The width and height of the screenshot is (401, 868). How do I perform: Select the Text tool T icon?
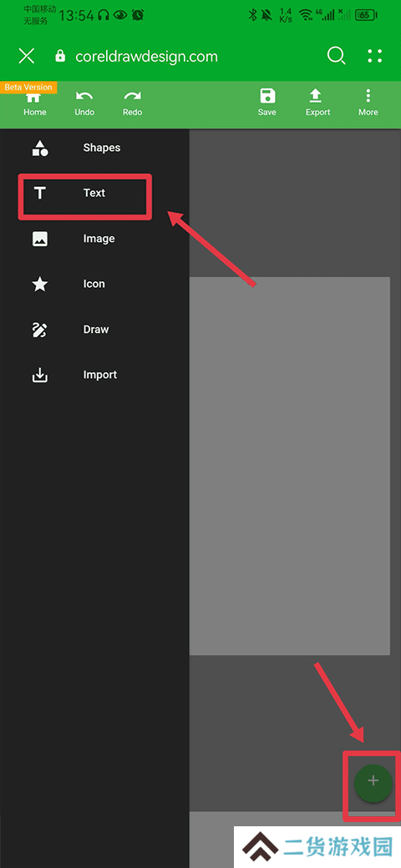click(40, 193)
